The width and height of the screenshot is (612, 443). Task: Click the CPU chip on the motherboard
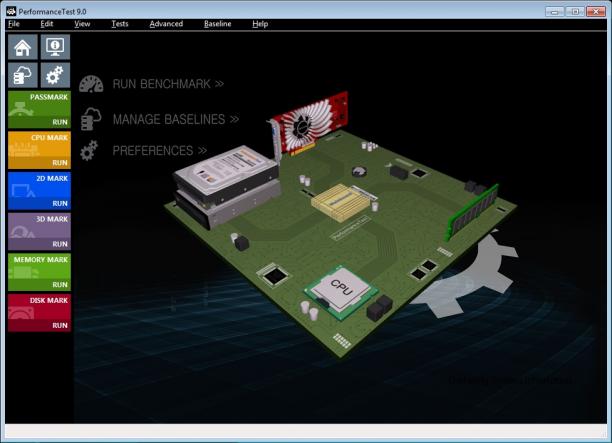click(341, 291)
